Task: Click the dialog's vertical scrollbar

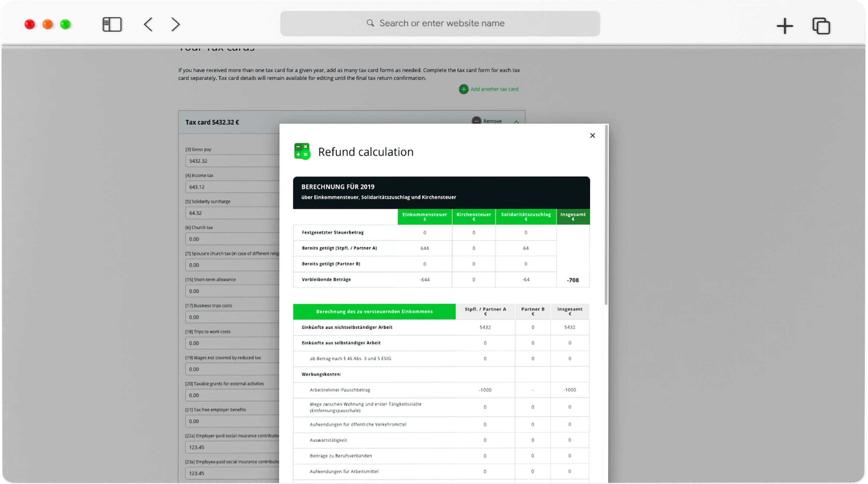Action: [606, 214]
